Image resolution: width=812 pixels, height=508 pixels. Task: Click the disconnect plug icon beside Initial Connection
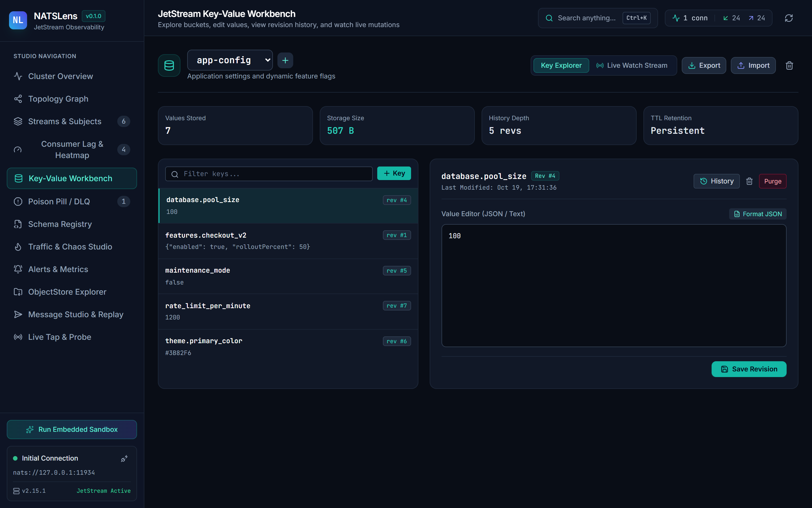(124, 459)
